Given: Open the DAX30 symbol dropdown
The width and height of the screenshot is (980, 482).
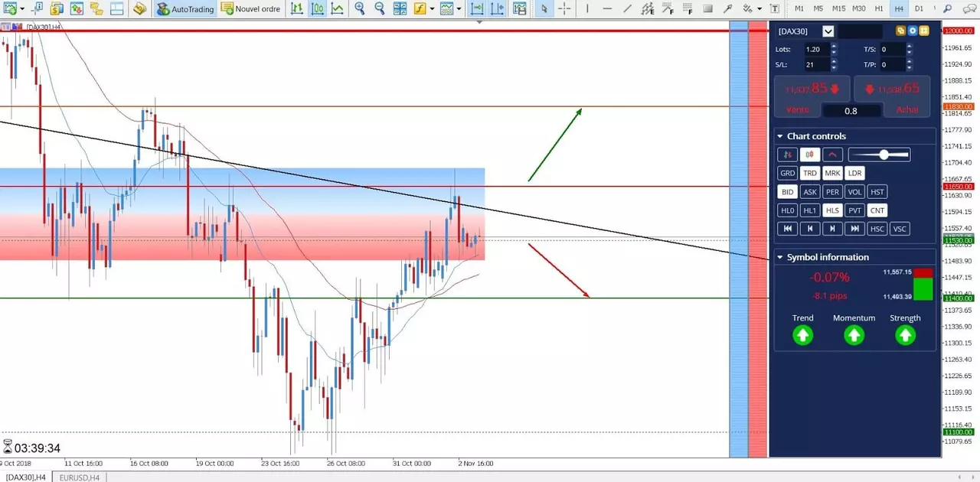Looking at the screenshot, I should point(828,31).
